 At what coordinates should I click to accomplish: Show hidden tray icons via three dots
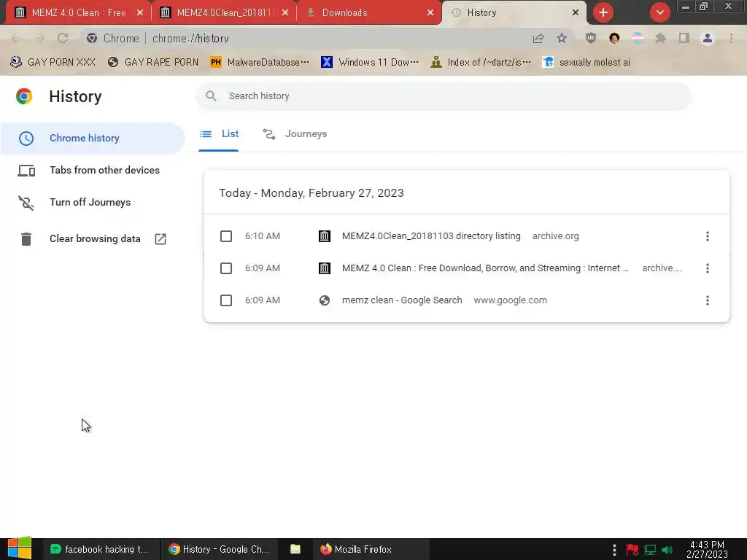tap(614, 550)
